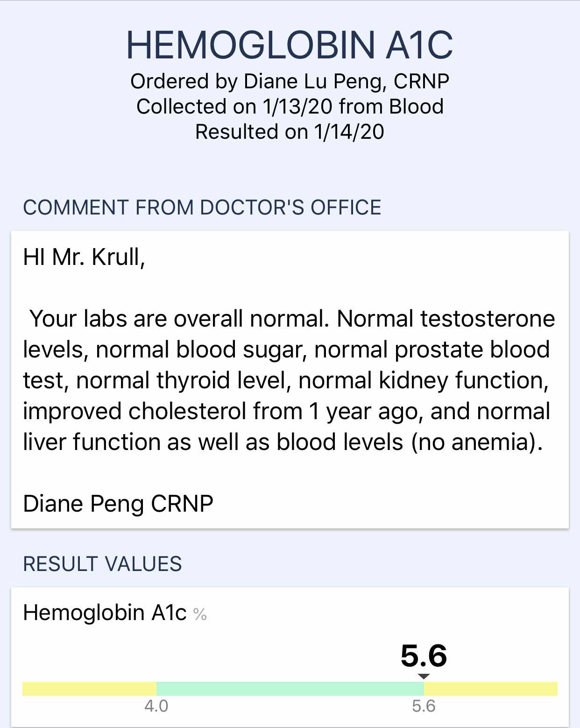Tap the 'improved cholesterol from 1 year ago' line
Viewport: 580px width, 728px height.
point(286,412)
